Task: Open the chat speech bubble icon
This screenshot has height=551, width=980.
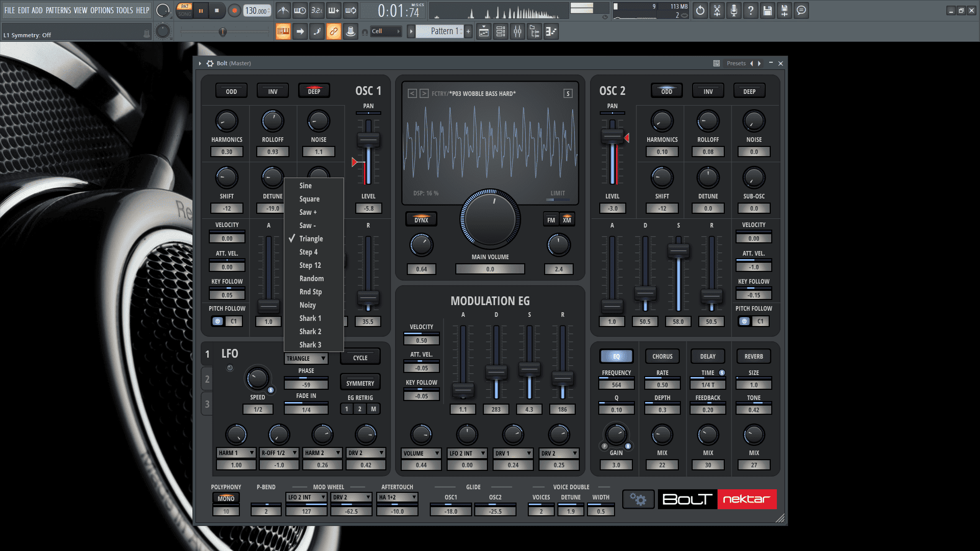Action: pos(801,10)
